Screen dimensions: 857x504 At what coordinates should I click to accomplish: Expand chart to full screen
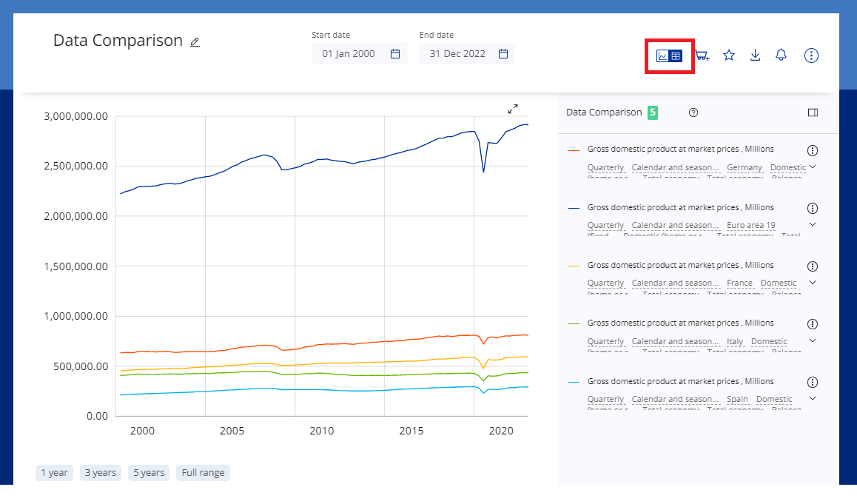(x=513, y=109)
